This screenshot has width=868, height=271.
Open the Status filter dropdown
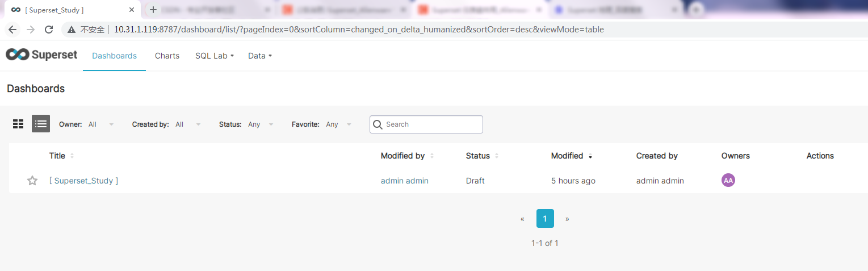click(x=261, y=124)
